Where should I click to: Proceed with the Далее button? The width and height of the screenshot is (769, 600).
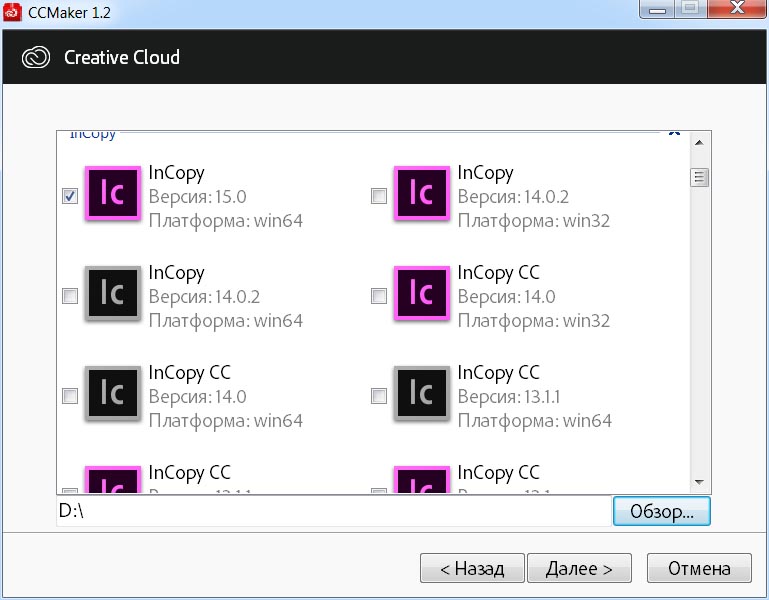[x=579, y=568]
